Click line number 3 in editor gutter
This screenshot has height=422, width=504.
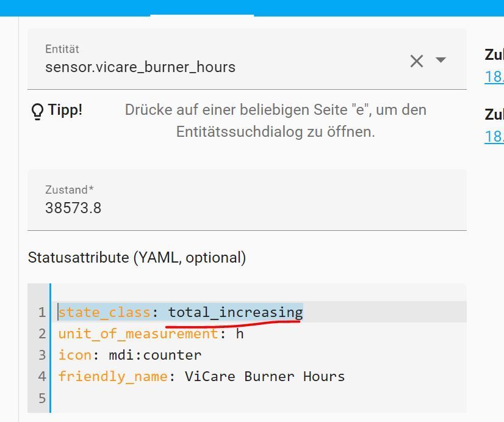[x=41, y=355]
